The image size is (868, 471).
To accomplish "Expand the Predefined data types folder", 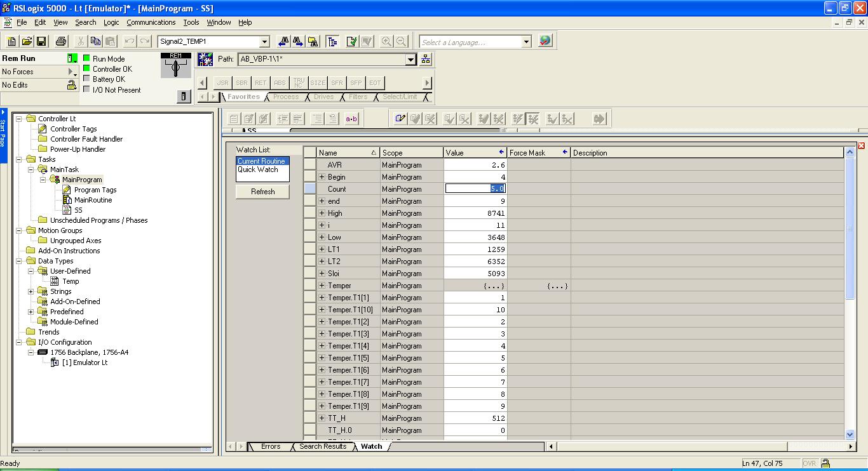I will 31,312.
